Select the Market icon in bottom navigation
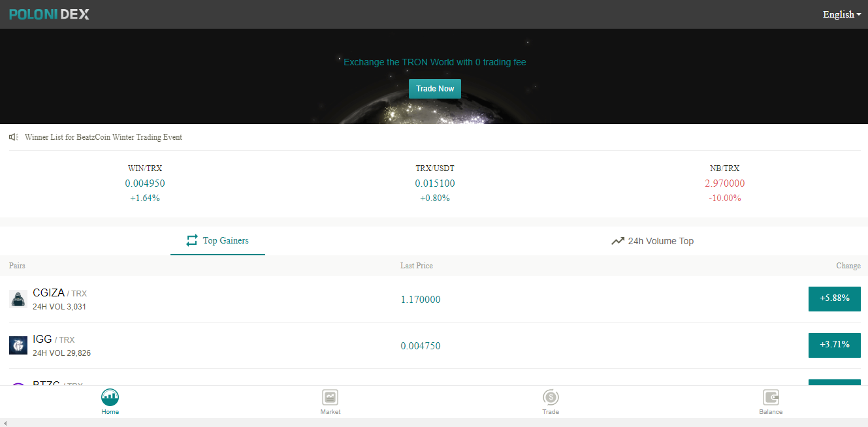Viewport: 868px width, 427px height. 330,397
